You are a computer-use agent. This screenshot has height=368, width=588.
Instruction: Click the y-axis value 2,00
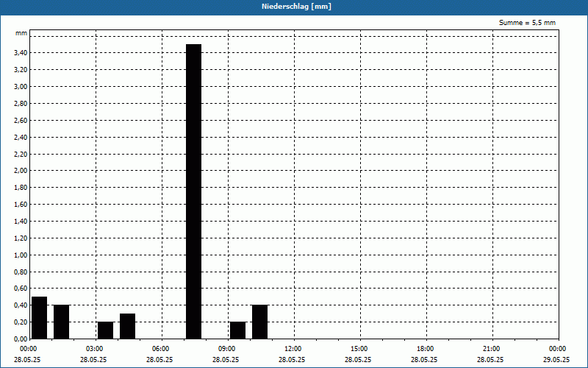click(21, 171)
